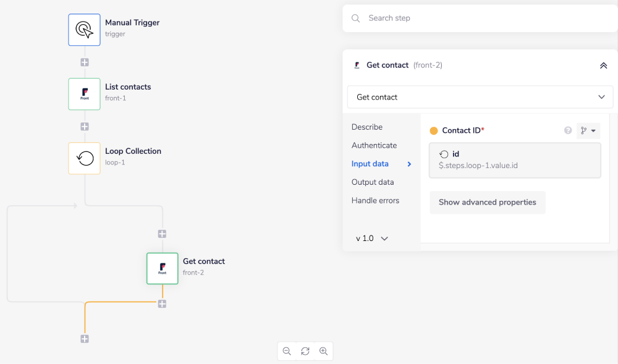Click the Loop Collection step icon

[x=84, y=158]
